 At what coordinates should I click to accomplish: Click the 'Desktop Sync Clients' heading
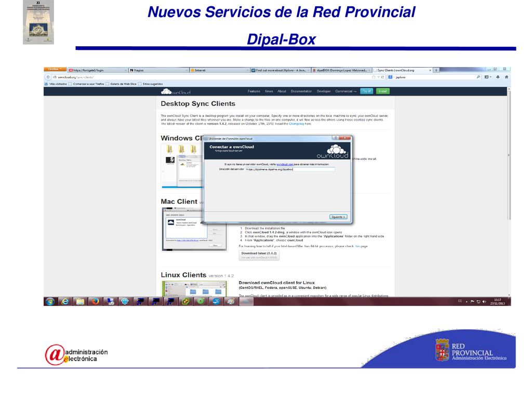coord(198,104)
